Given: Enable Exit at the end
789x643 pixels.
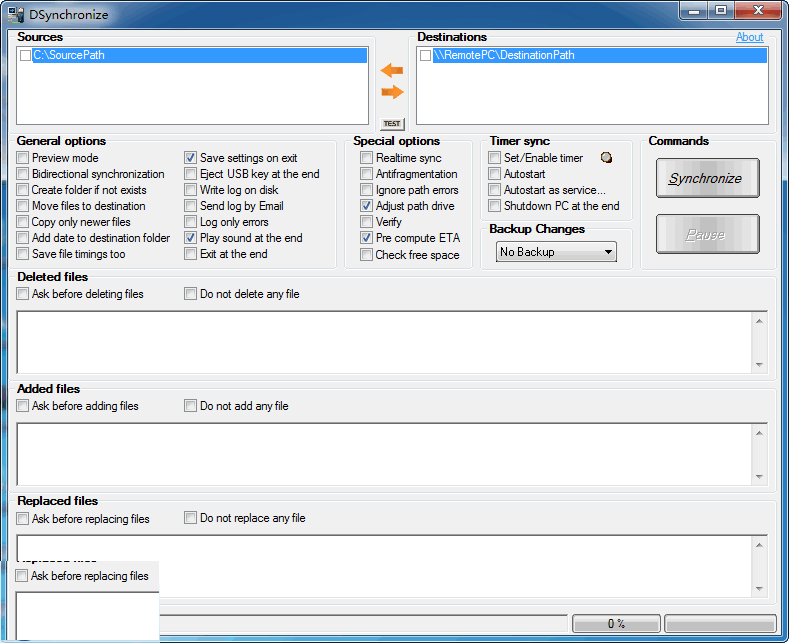Looking at the screenshot, I should [190, 254].
